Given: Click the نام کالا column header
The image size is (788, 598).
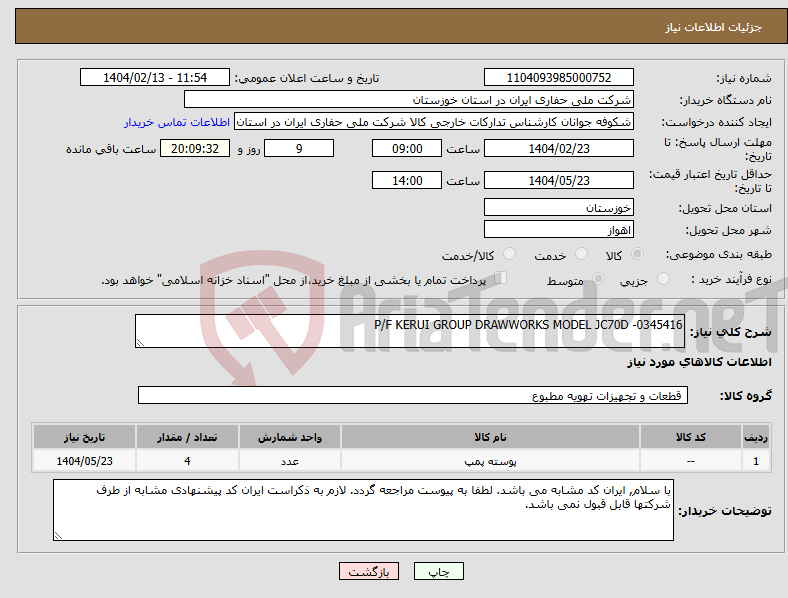Looking at the screenshot, I should (490, 437).
